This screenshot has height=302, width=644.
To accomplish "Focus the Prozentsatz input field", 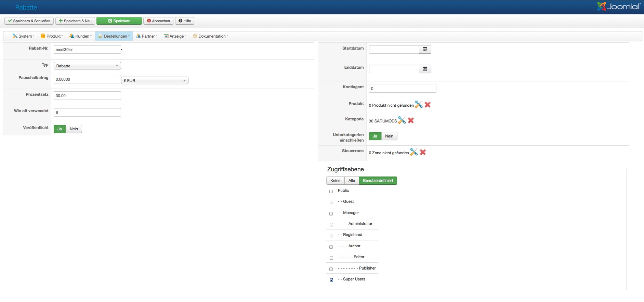I will [87, 96].
